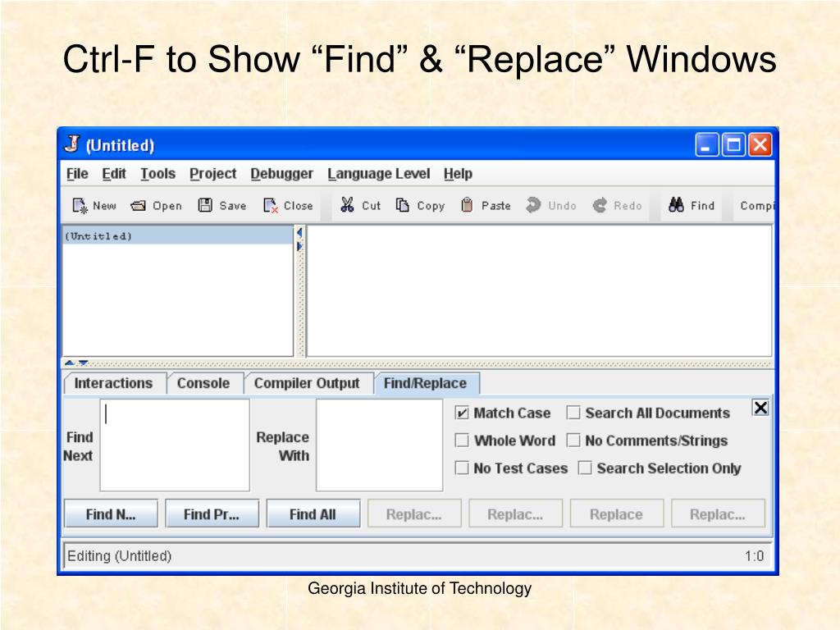Switch to the Console tab
The image size is (840, 630).
(x=203, y=384)
